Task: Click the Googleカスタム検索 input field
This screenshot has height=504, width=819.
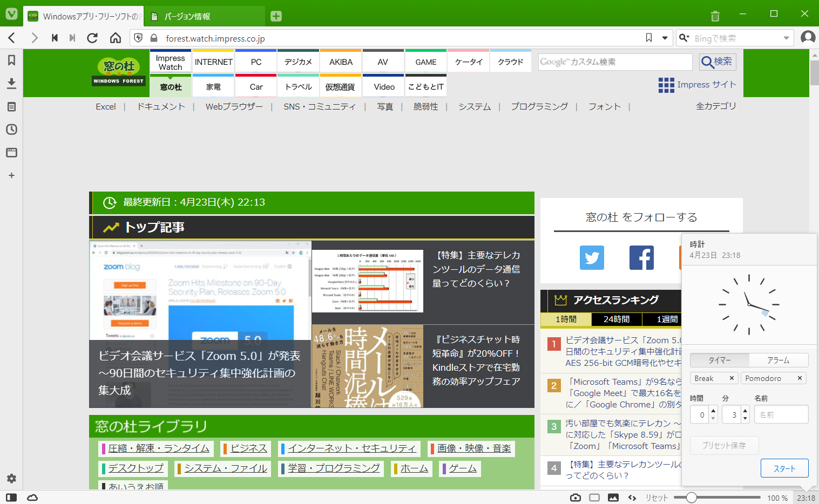Action: click(615, 62)
